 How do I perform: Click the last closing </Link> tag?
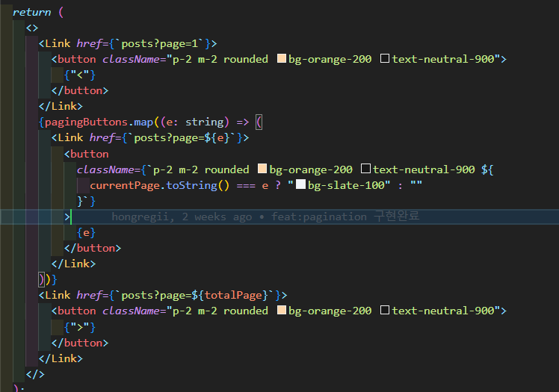(x=61, y=358)
